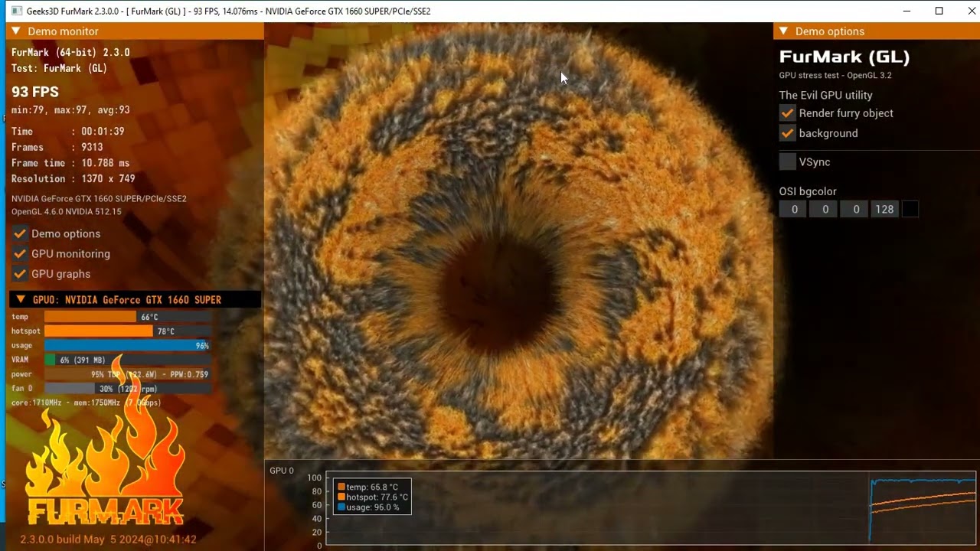Uncheck the GPU monitoring checkbox
980x551 pixels.
click(x=20, y=253)
